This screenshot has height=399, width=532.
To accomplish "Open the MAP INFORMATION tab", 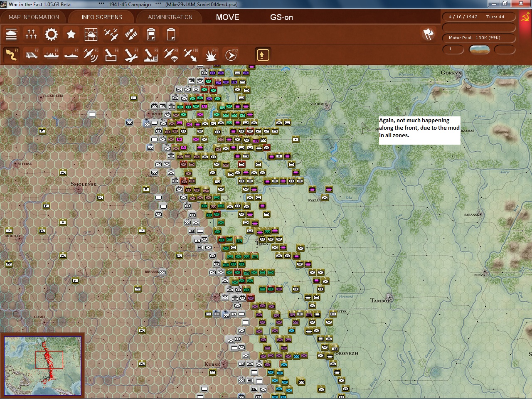I will point(34,17).
